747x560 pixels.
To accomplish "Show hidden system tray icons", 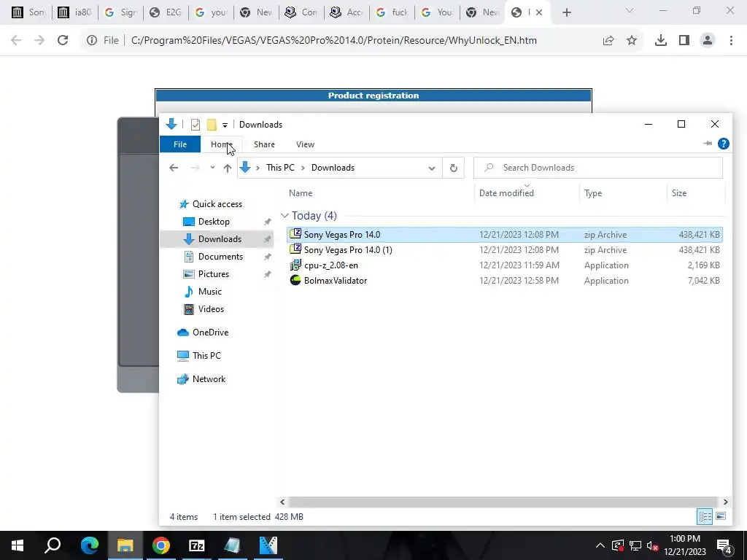I will pos(600,545).
